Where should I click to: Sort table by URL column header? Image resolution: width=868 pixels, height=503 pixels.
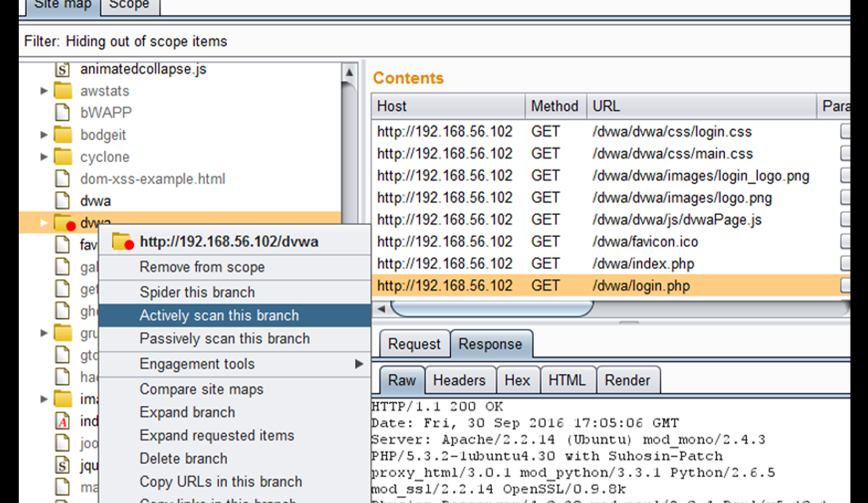[x=701, y=106]
